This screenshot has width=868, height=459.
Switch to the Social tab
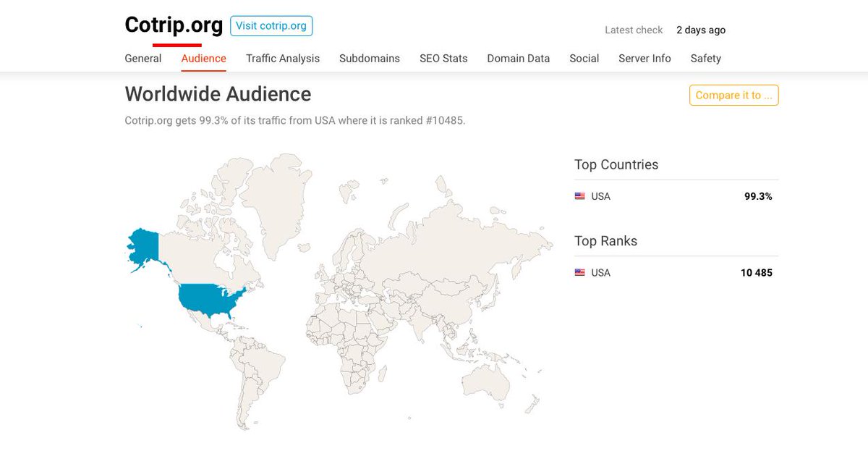584,59
